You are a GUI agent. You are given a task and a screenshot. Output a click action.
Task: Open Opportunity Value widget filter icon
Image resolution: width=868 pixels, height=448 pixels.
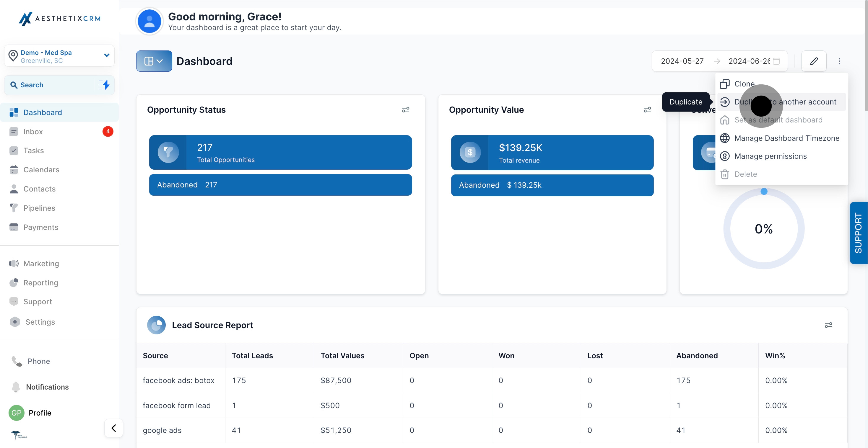647,110
